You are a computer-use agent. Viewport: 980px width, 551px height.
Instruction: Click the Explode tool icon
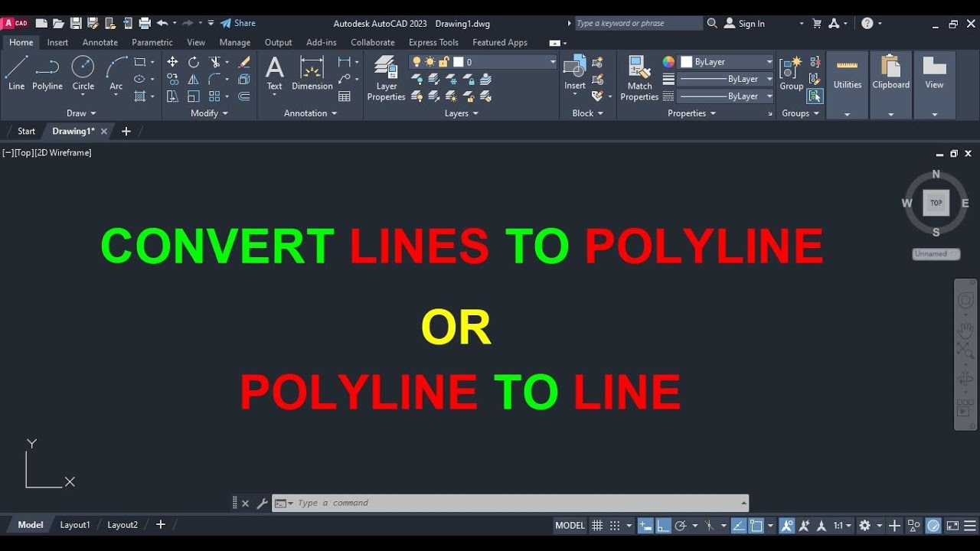[x=244, y=79]
